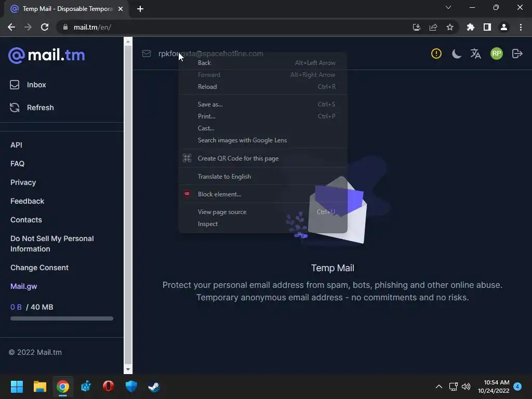Bookmark this page with star icon
Screen dimensions: 532x399
(x=450, y=27)
